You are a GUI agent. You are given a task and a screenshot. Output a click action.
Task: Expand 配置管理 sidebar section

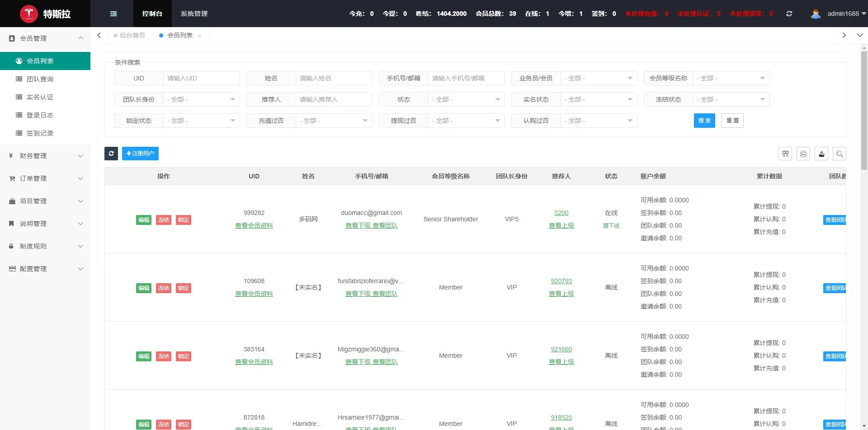(45, 269)
